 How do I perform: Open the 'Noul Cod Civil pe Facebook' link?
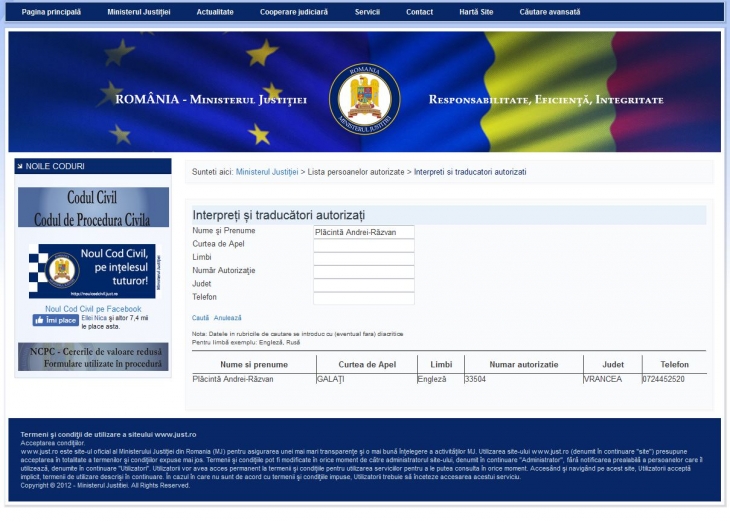tap(92, 309)
